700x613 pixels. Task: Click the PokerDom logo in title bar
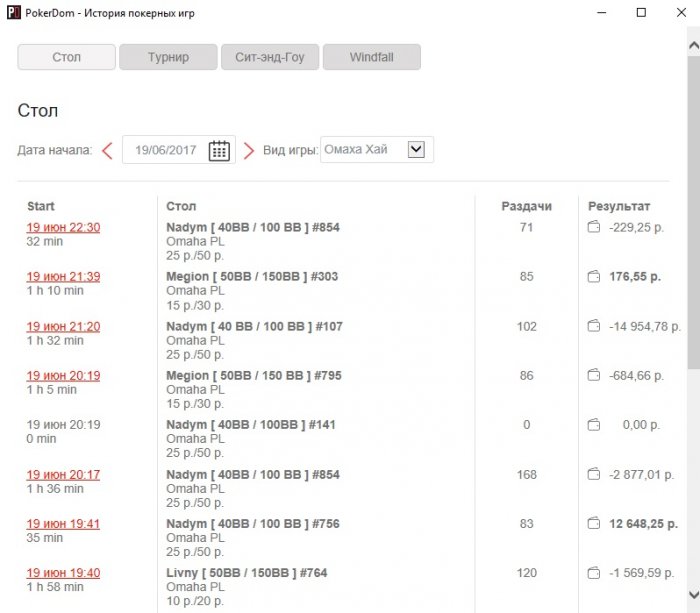tap(14, 13)
